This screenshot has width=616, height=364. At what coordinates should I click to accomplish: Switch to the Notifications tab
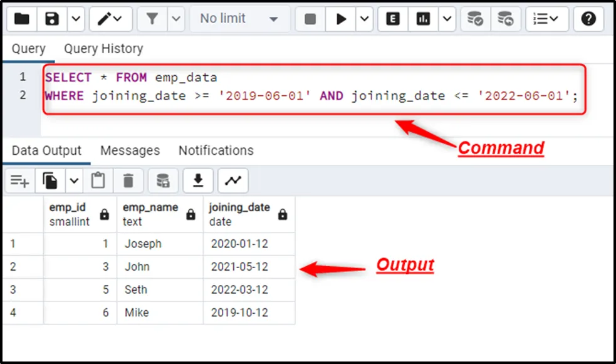click(x=216, y=150)
